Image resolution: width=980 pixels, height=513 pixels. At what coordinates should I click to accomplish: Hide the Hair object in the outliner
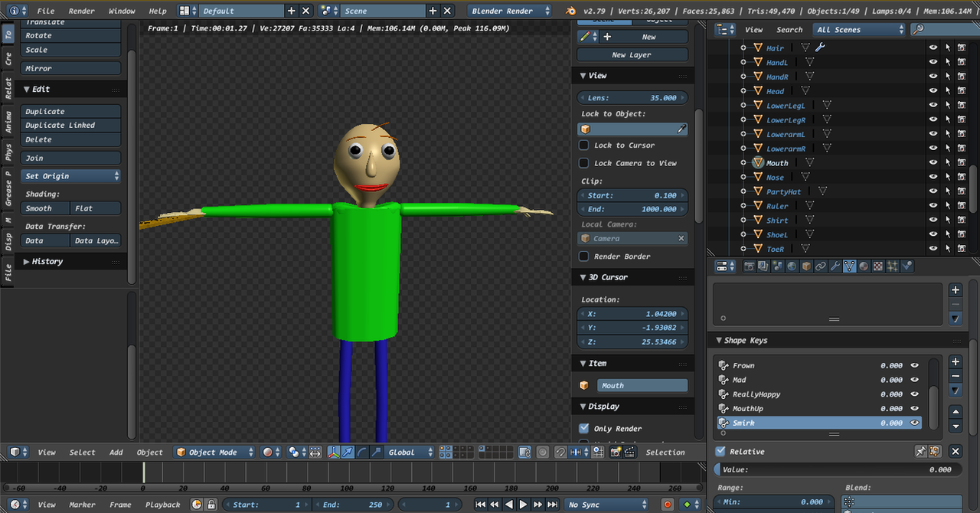pos(933,47)
